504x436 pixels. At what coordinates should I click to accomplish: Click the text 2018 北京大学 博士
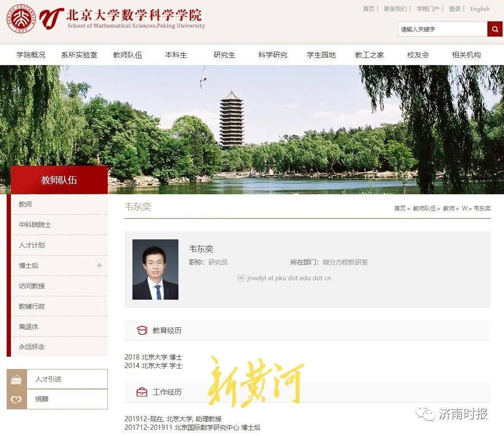(x=153, y=357)
